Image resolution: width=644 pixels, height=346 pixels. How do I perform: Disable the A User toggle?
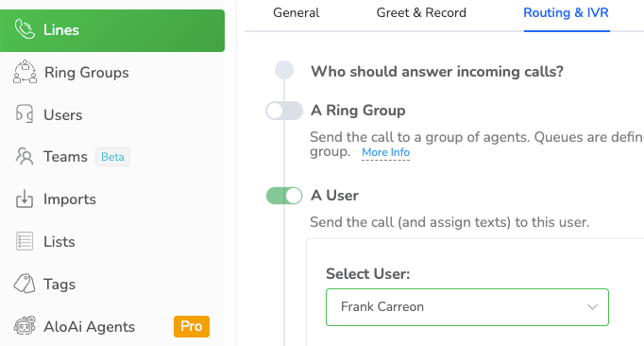284,196
